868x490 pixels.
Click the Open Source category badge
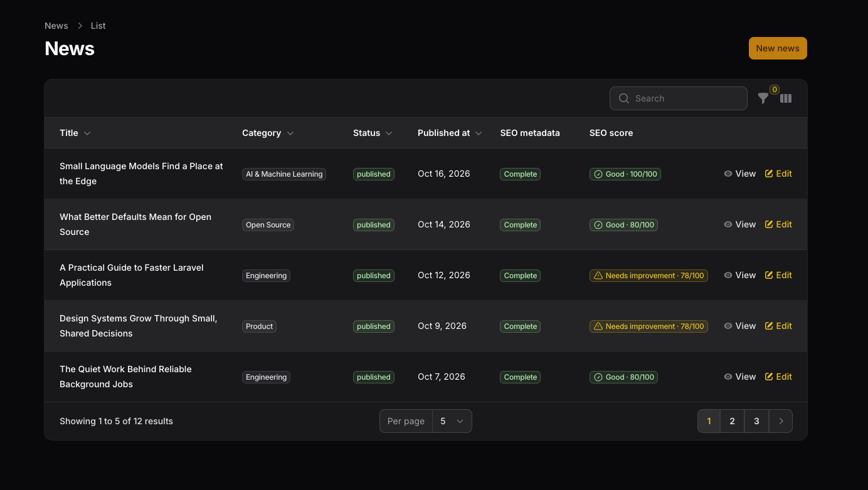268,225
